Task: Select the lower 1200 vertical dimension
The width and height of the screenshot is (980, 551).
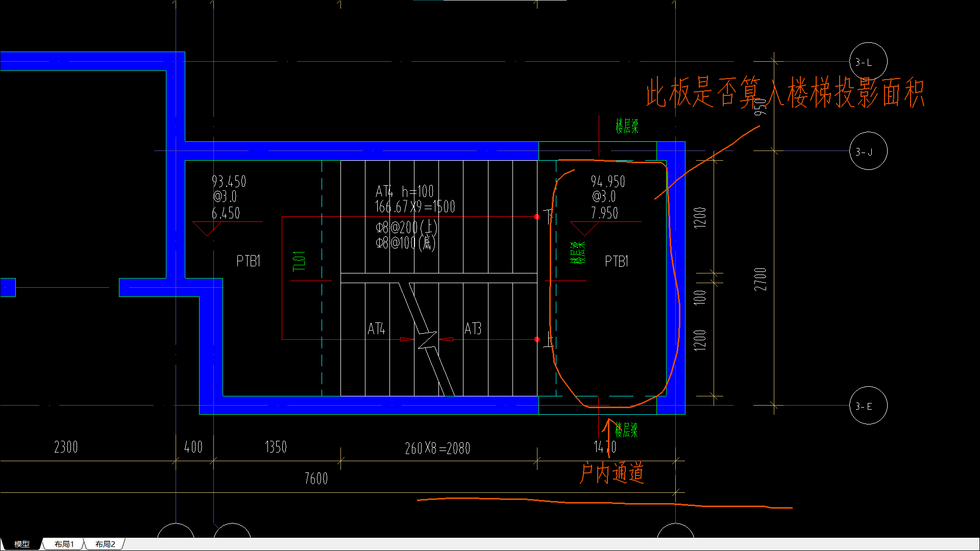Action: 700,340
